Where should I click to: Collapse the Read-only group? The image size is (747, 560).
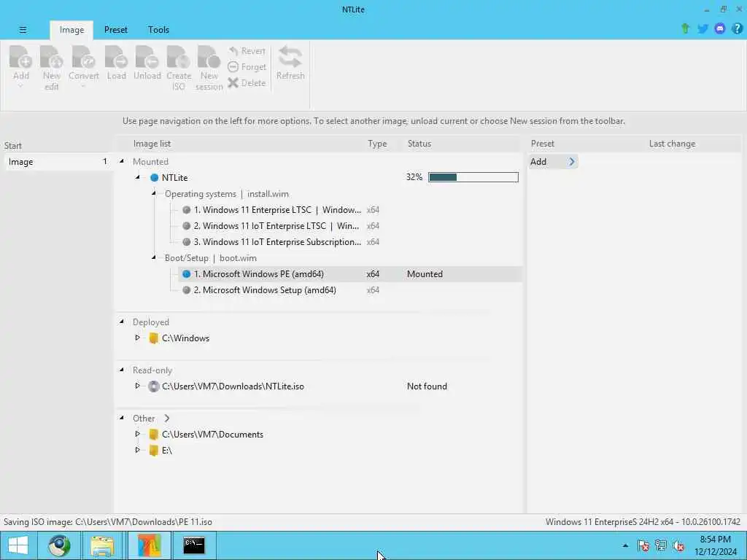click(x=122, y=370)
